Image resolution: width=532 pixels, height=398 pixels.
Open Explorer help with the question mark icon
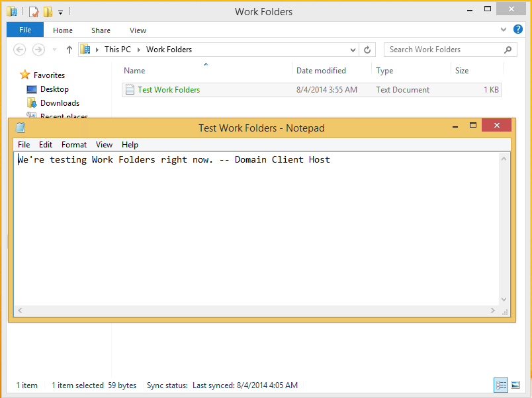(x=517, y=30)
